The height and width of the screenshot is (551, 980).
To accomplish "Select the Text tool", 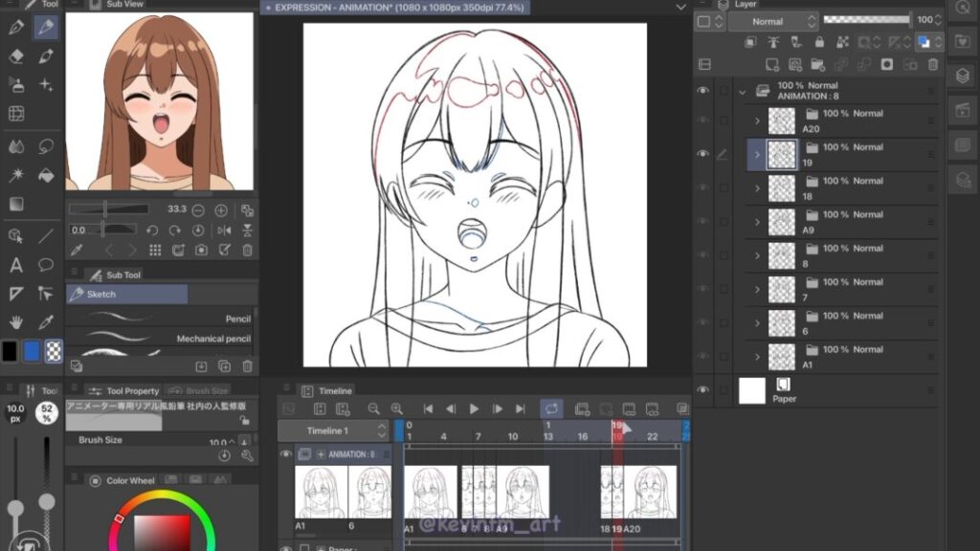I will tap(15, 265).
